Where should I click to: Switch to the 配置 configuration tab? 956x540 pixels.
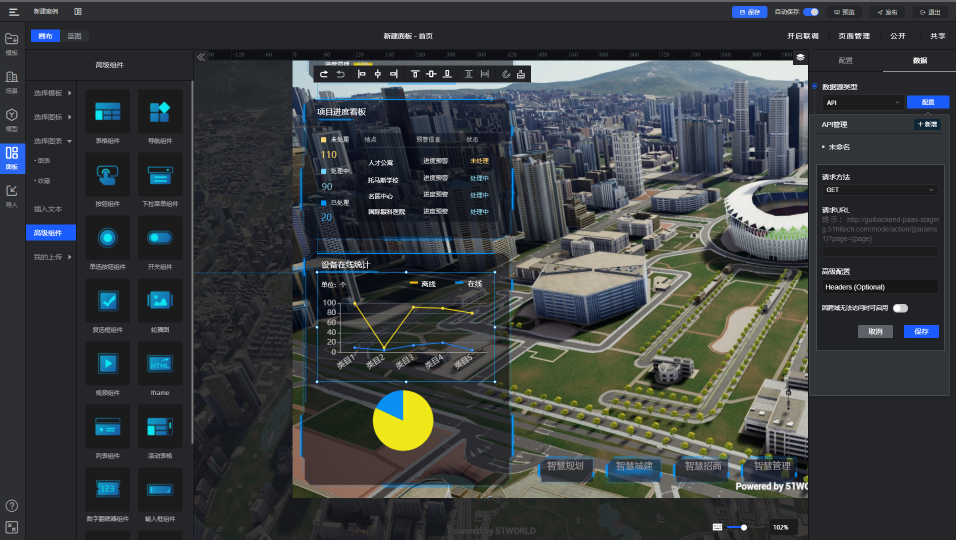click(846, 60)
